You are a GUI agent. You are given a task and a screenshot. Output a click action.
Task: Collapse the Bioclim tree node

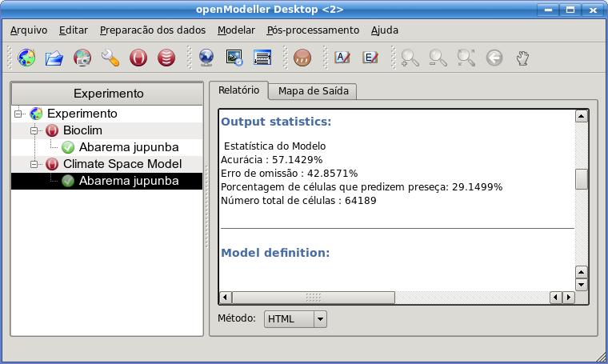(x=34, y=130)
